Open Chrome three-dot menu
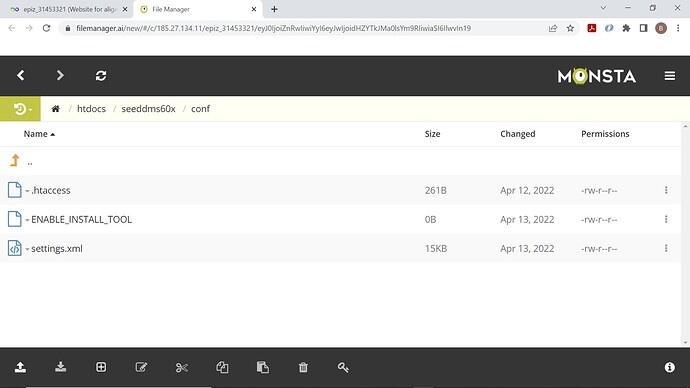This screenshot has width=690, height=388. point(678,28)
